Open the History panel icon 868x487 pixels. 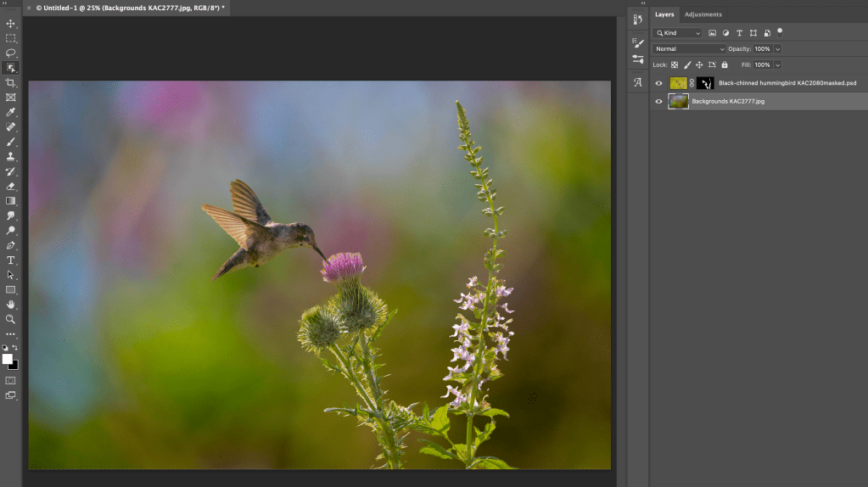[x=638, y=20]
